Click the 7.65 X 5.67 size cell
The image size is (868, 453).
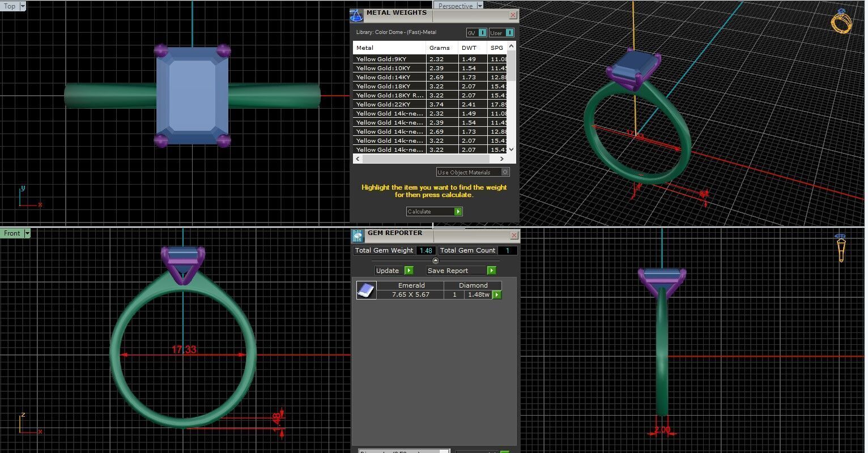click(411, 294)
